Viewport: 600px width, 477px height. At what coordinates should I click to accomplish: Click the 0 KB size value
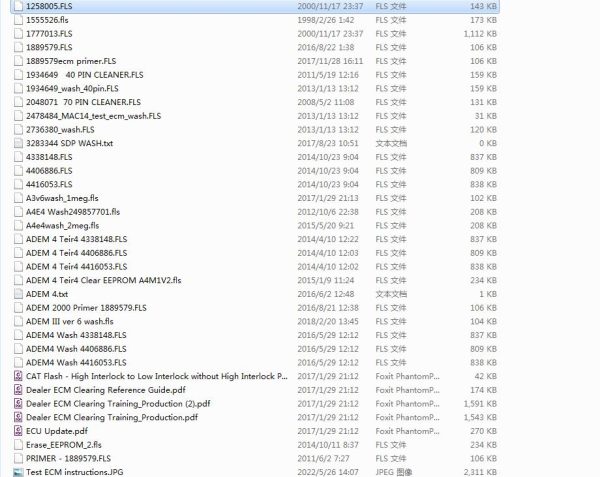[x=488, y=143]
